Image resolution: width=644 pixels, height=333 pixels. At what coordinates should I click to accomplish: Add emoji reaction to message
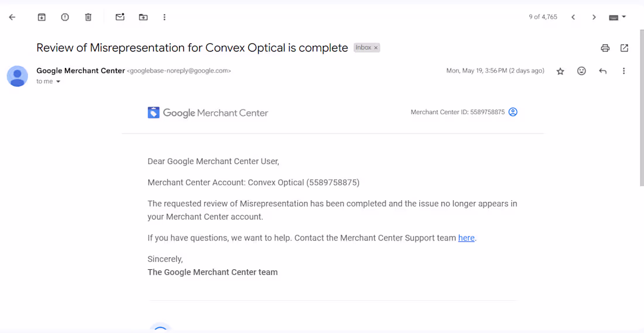pos(581,71)
